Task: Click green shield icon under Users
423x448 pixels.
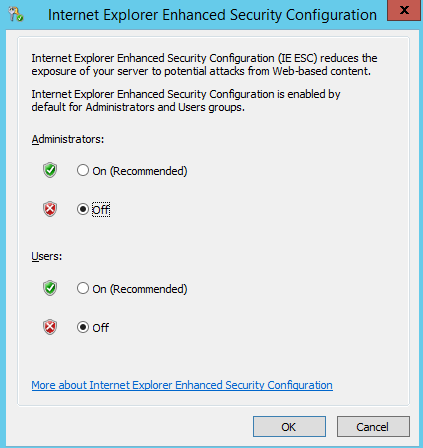Action: coord(50,288)
